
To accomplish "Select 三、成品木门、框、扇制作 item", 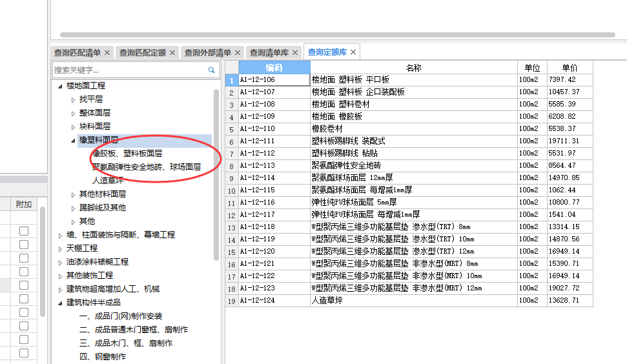I will [x=126, y=343].
